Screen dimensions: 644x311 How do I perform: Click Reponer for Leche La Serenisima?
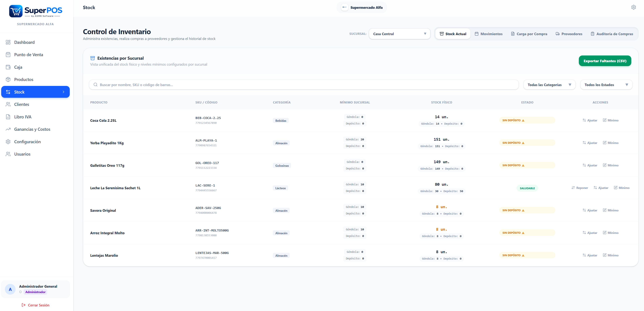579,188
